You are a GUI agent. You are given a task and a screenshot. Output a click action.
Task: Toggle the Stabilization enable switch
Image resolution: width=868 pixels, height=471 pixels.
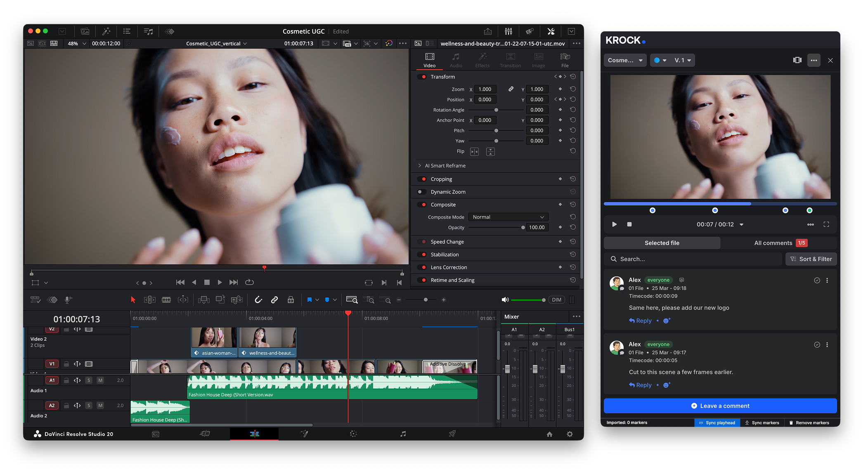[x=422, y=254]
